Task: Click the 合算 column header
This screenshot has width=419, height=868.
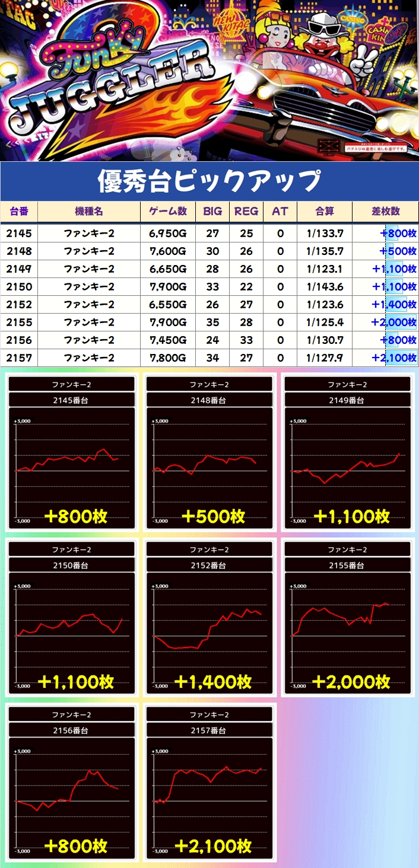Action: click(x=325, y=212)
